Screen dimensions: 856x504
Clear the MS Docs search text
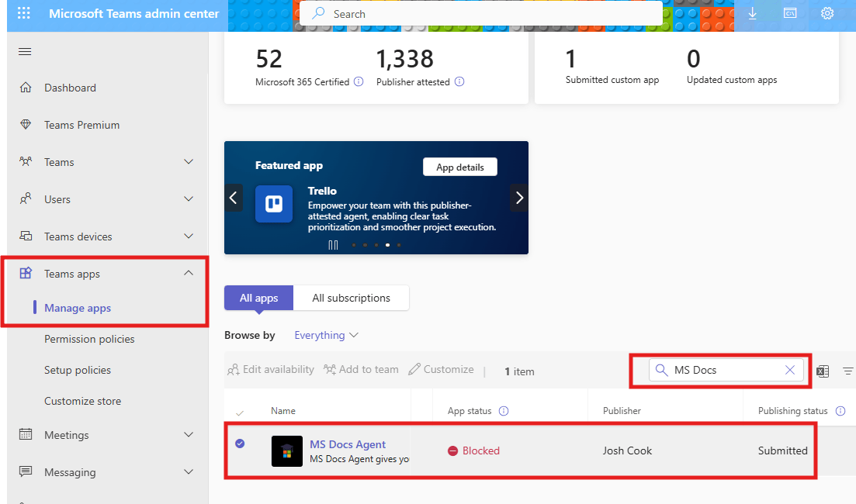pos(790,370)
